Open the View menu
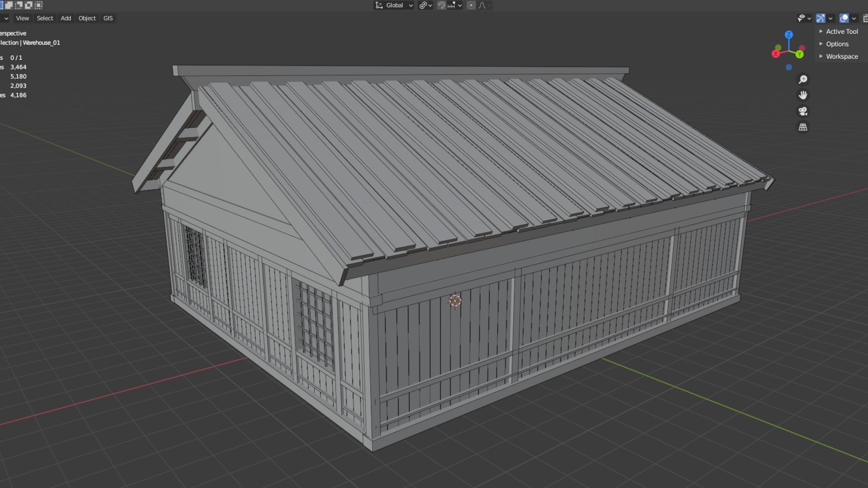The image size is (868, 488). [x=22, y=18]
